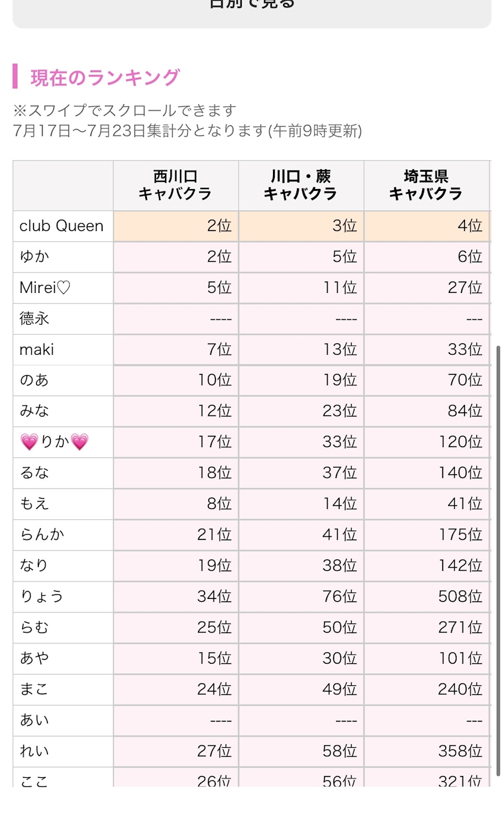Open the 埼玉県キャバクラ column header
The image size is (504, 821).
point(427,185)
